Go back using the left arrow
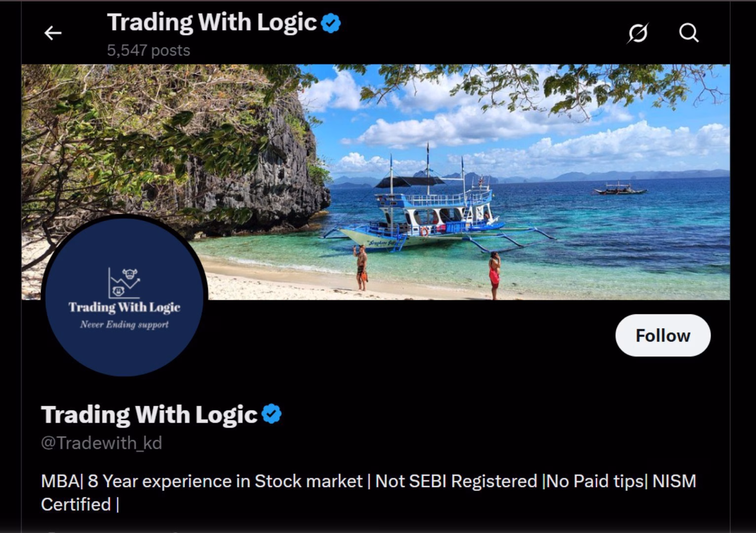Image resolution: width=756 pixels, height=533 pixels. [x=53, y=33]
